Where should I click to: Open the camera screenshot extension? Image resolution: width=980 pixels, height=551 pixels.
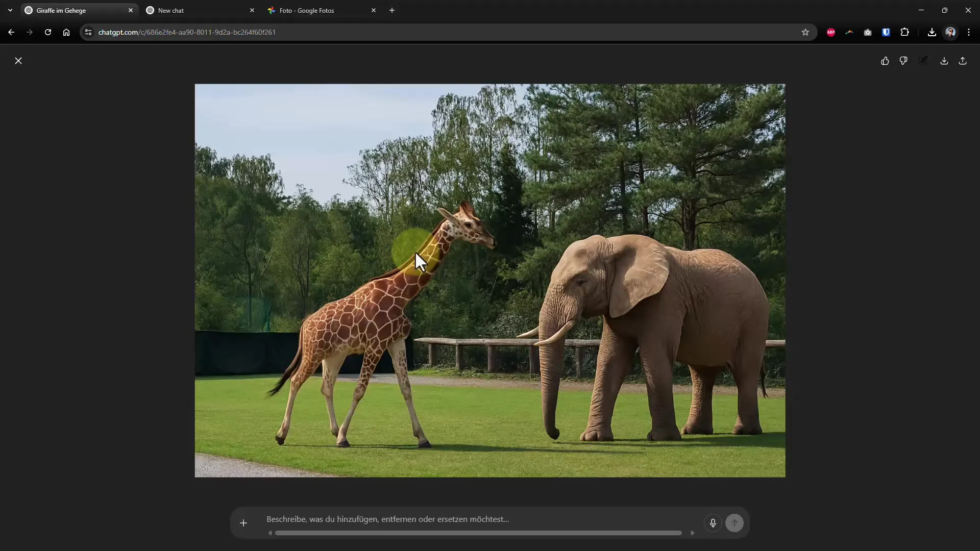[868, 32]
